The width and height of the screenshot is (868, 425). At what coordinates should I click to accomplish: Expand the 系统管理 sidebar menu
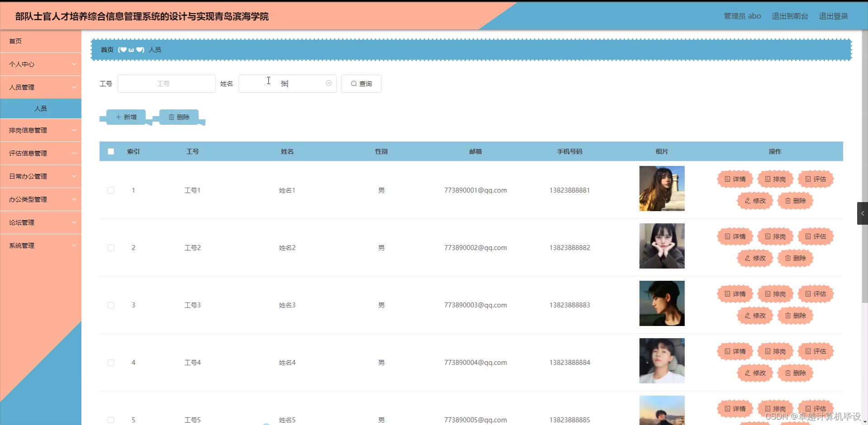point(41,245)
